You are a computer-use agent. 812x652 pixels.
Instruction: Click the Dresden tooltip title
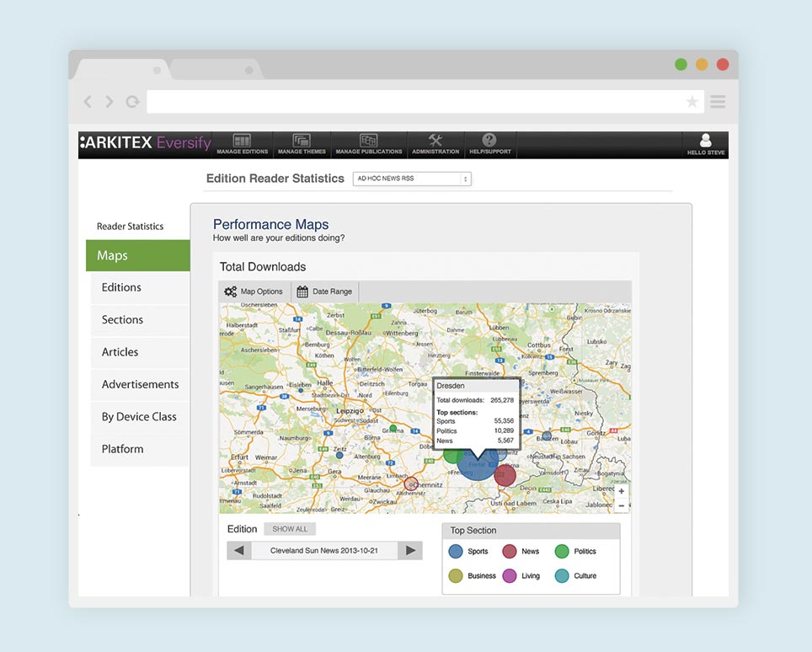(451, 386)
